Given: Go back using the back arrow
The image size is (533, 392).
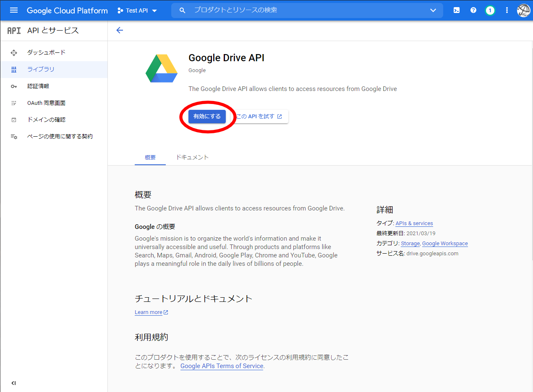Looking at the screenshot, I should point(120,30).
